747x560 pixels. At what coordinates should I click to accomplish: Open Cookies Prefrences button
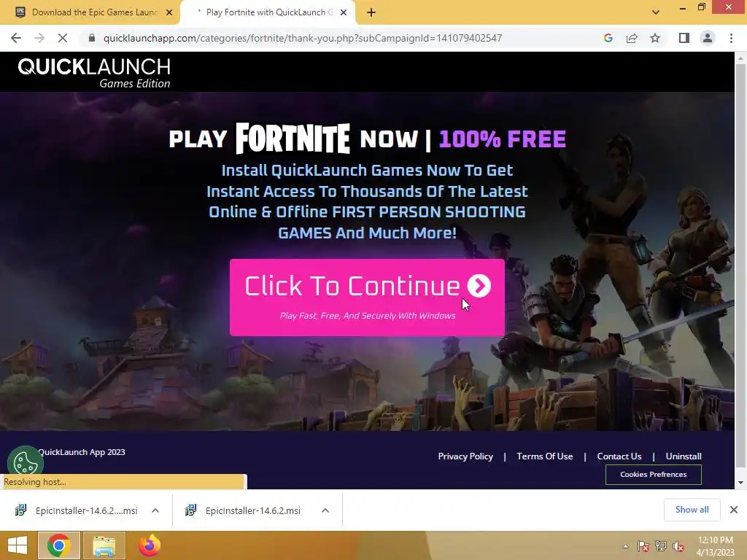tap(653, 474)
